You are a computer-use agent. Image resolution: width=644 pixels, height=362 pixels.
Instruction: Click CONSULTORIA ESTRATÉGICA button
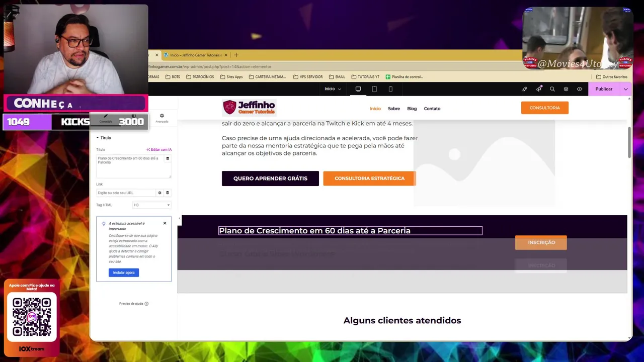[x=369, y=178]
